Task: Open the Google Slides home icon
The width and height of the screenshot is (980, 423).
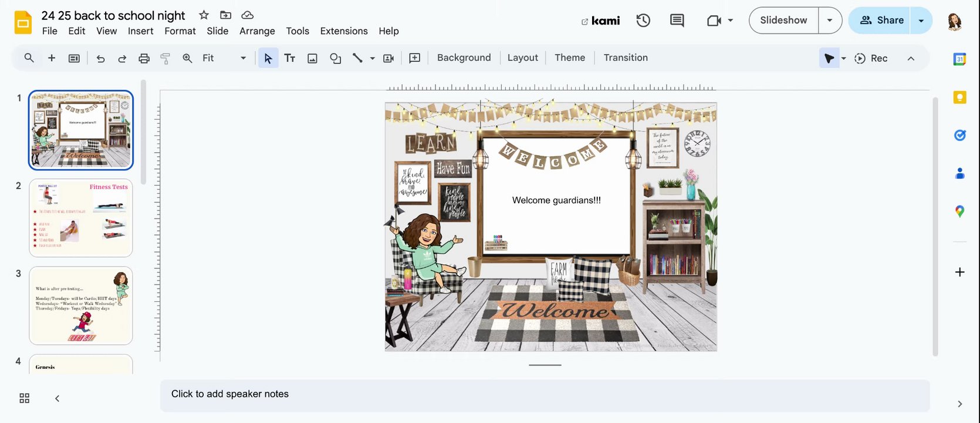Action: [23, 23]
